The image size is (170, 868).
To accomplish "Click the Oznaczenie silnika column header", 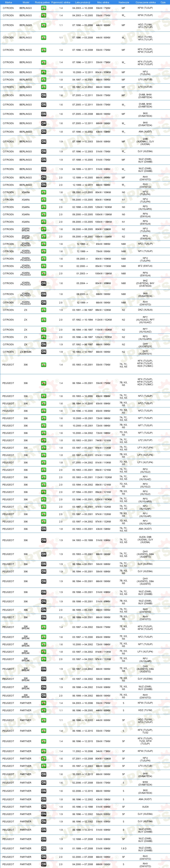I will coord(145,2).
